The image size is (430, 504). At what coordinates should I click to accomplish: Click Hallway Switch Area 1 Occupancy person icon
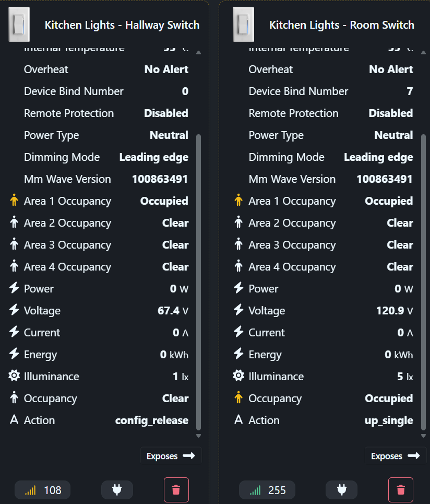tap(14, 201)
